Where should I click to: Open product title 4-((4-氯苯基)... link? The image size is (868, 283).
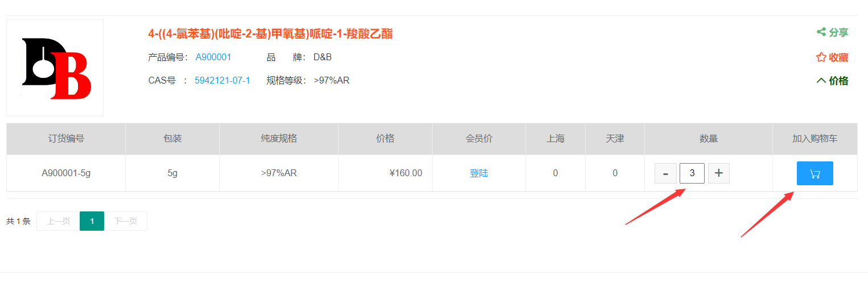tap(270, 34)
